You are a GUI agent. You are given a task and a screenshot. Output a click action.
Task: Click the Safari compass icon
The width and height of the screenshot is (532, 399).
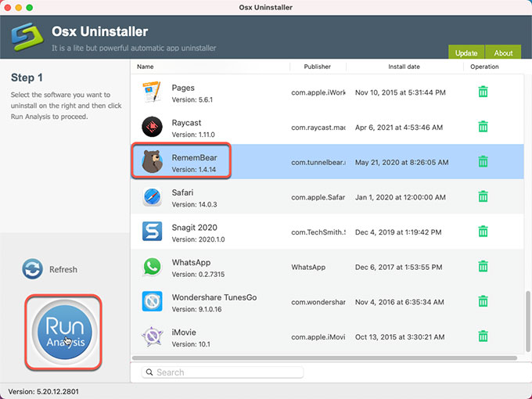(x=153, y=197)
